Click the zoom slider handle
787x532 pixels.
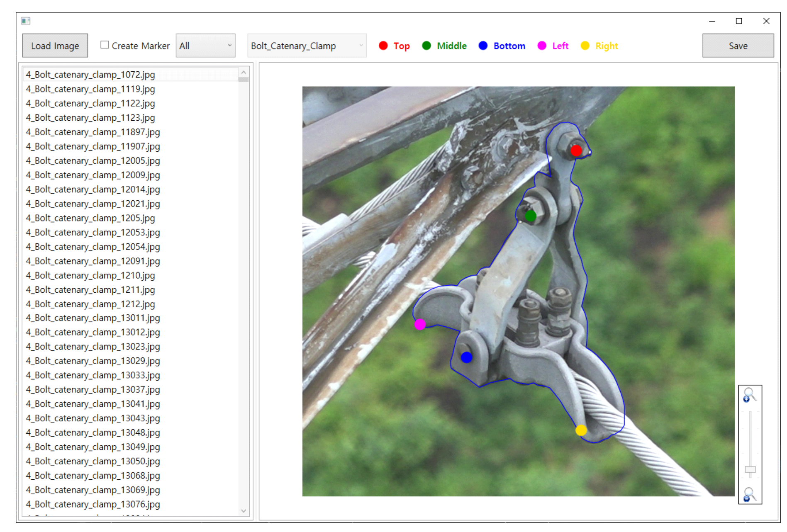(x=750, y=469)
